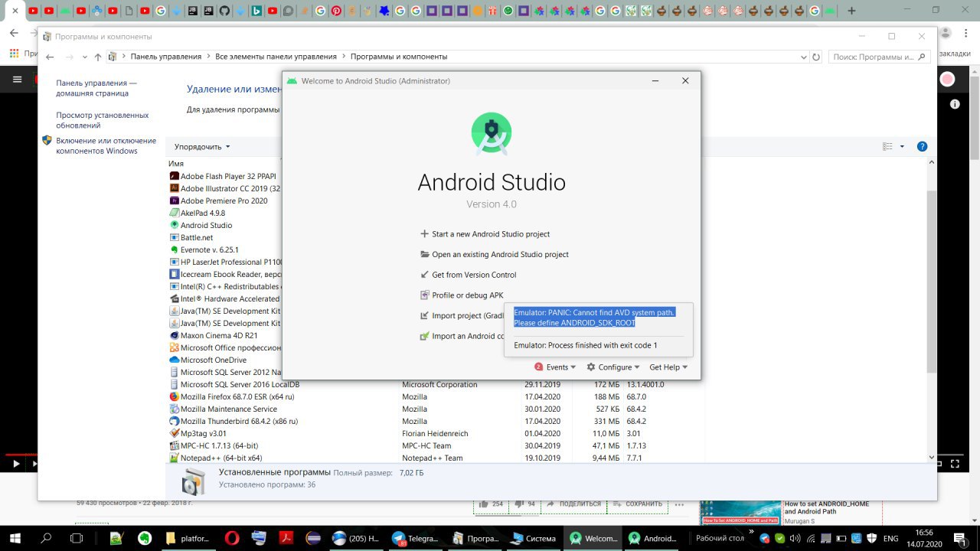Click the large Android Studio logo
Screen dimensions: 980x551
tap(492, 133)
